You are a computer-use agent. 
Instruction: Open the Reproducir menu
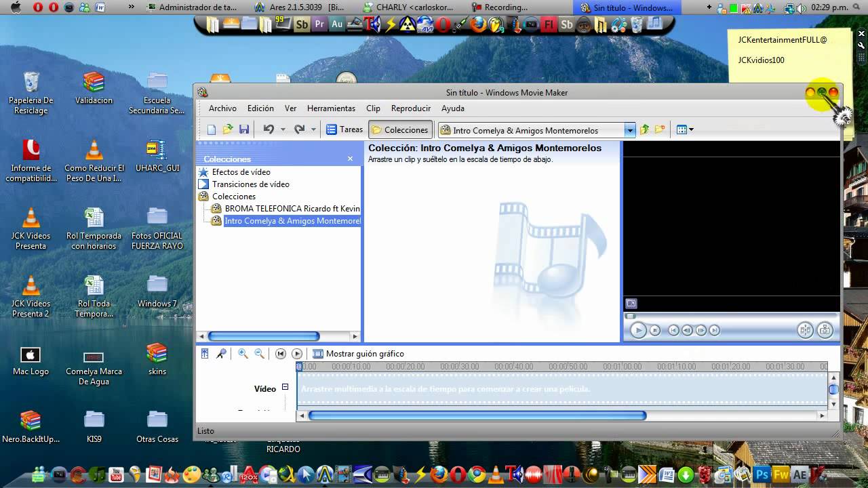[x=411, y=108]
